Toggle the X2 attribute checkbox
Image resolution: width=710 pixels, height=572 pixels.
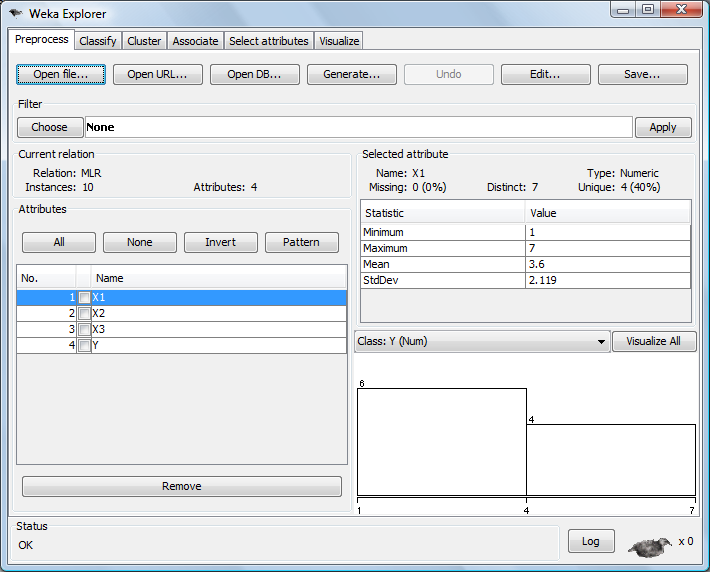click(x=84, y=313)
